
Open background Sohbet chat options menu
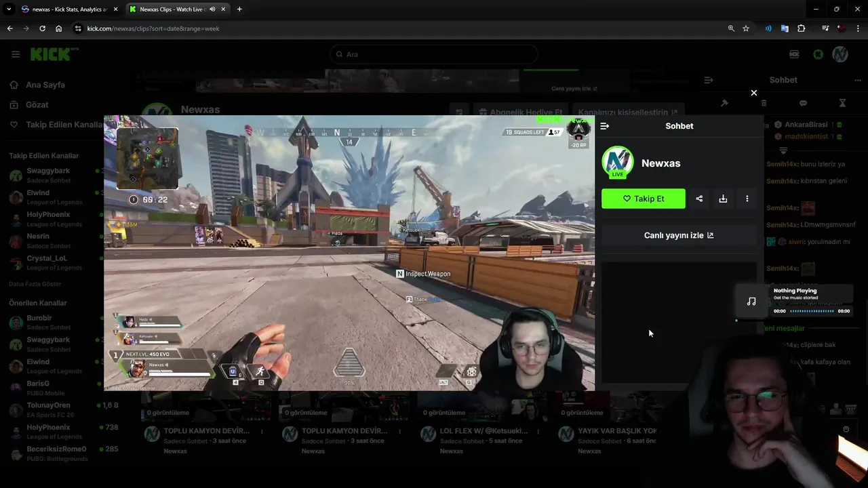pyautogui.click(x=858, y=80)
